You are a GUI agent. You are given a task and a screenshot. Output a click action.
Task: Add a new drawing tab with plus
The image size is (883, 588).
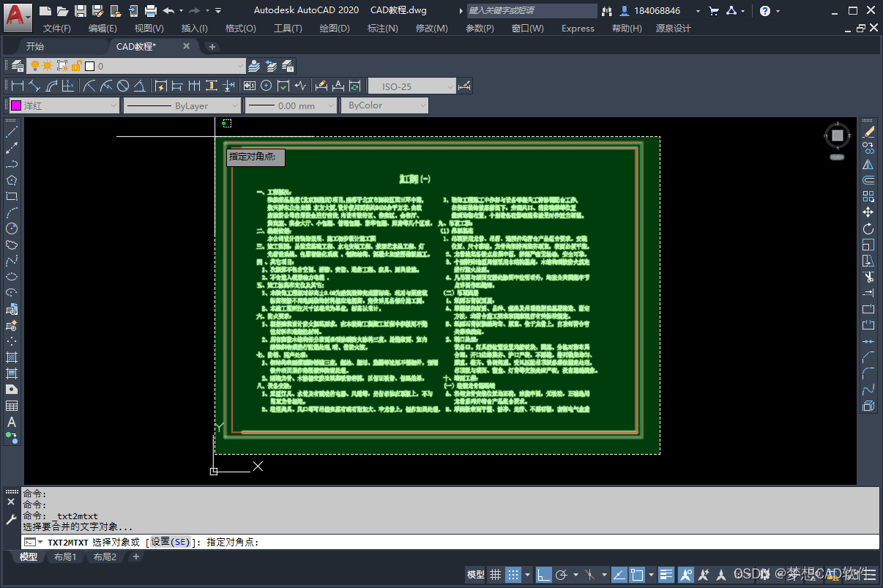tap(212, 47)
